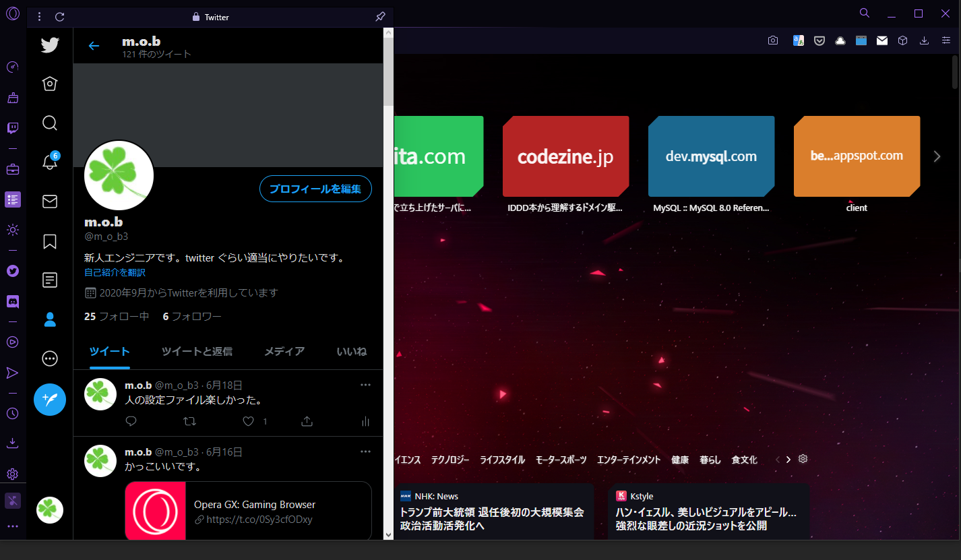961x560 pixels.
Task: Retweet the 人の設定ファイル tweet
Action: pos(190,421)
